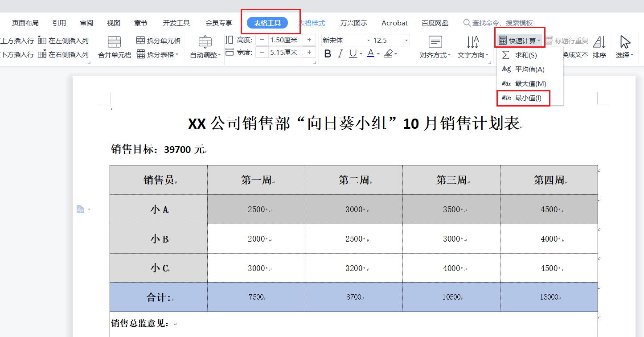Switch to the Table Style (表格样式) tab
This screenshot has width=644, height=337.
[312, 23]
